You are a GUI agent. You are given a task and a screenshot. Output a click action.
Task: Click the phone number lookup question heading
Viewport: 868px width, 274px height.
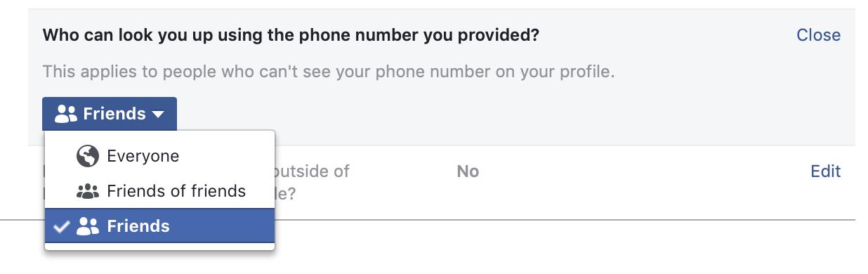(291, 35)
